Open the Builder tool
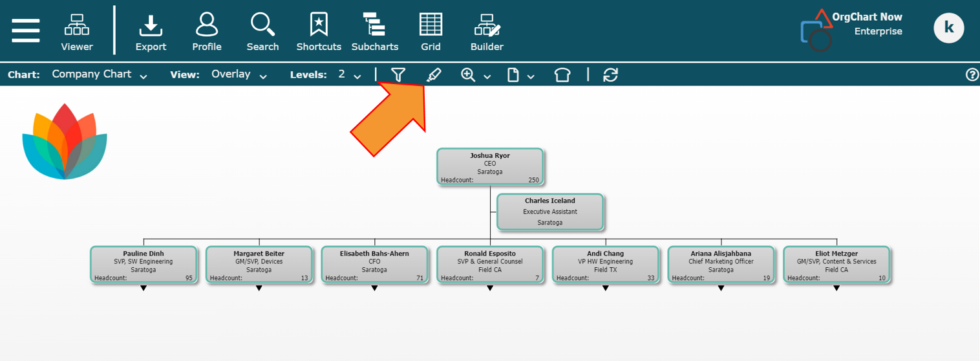The height and width of the screenshot is (361, 980). [487, 32]
